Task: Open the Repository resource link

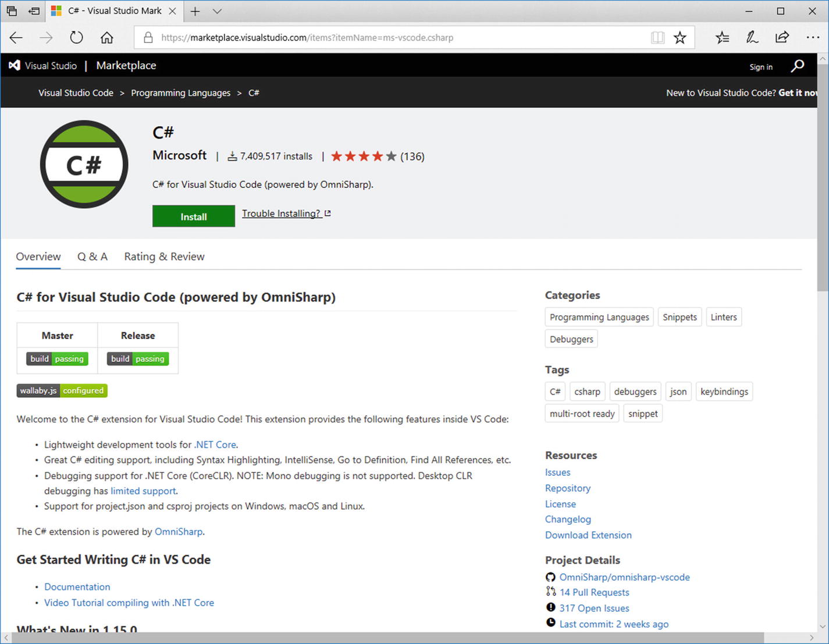Action: (x=568, y=488)
